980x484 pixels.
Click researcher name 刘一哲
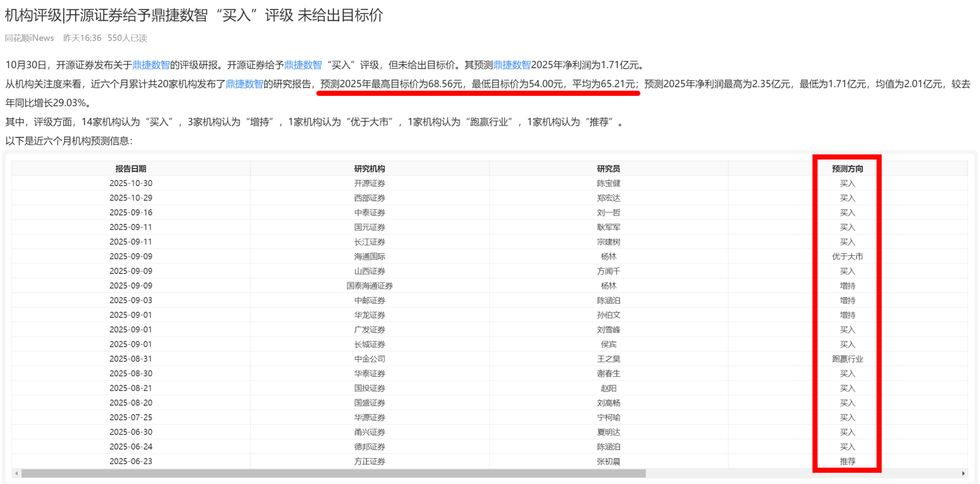tap(609, 212)
